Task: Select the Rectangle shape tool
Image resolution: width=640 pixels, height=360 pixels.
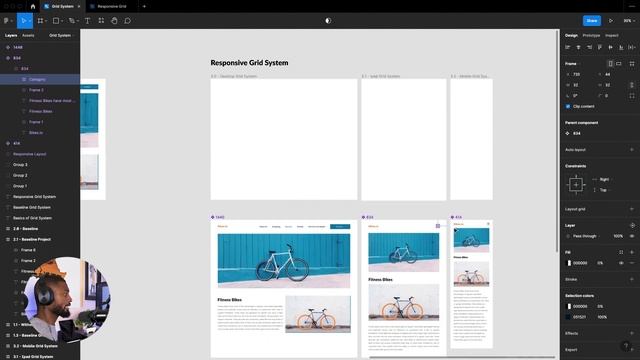Action: tap(56, 20)
